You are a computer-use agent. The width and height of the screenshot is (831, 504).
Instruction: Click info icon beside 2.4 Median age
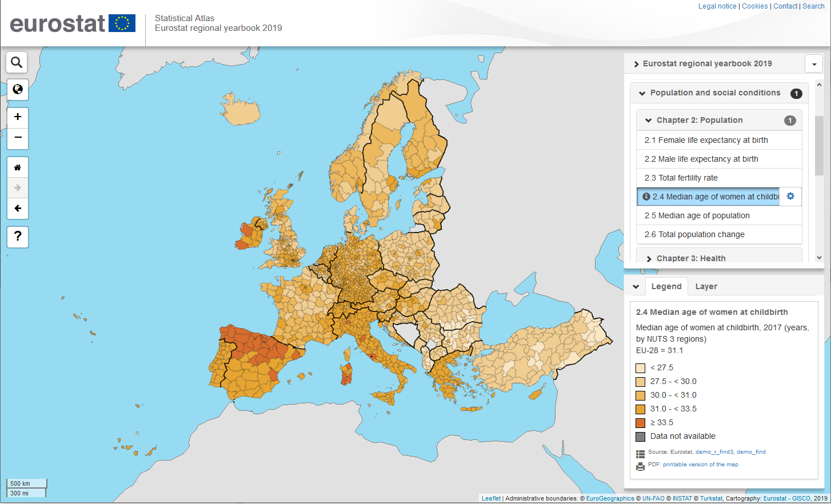(646, 197)
